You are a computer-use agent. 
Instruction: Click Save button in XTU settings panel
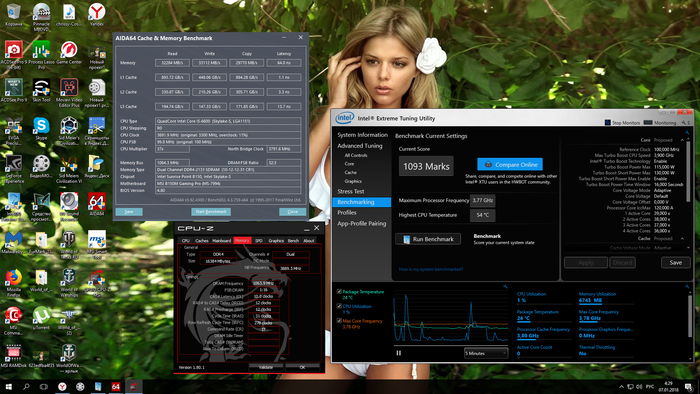[675, 262]
